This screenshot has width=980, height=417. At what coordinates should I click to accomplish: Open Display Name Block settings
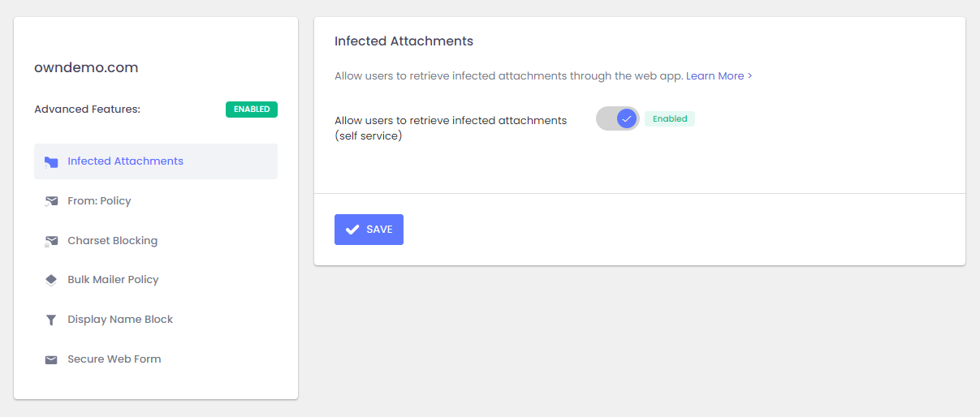[120, 320]
